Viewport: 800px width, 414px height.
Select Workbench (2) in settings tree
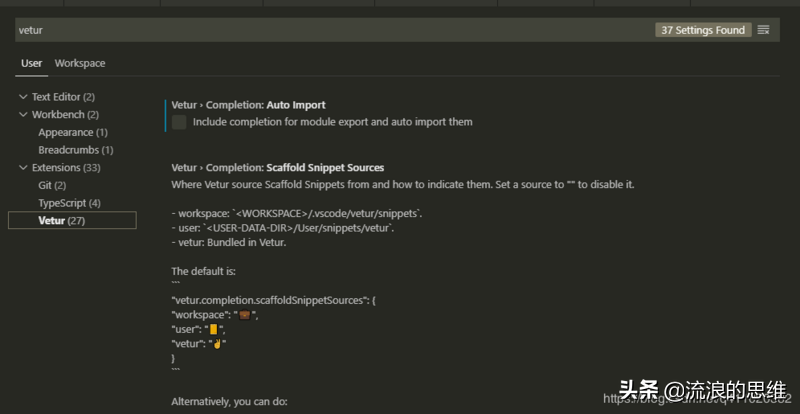65,115
